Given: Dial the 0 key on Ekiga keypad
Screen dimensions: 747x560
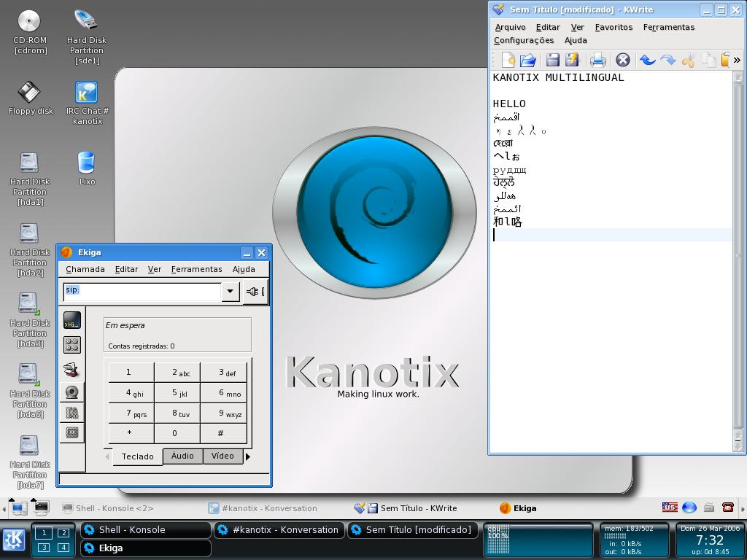Looking at the screenshot, I should [177, 433].
